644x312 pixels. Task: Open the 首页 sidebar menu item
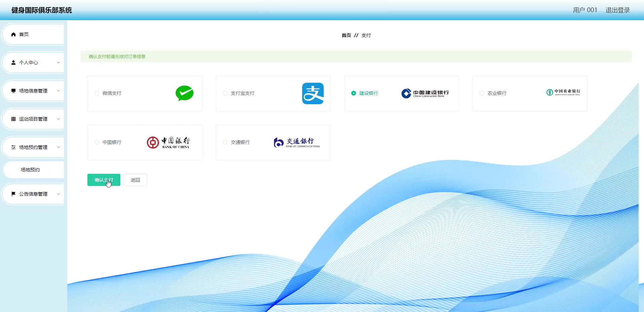(x=33, y=34)
